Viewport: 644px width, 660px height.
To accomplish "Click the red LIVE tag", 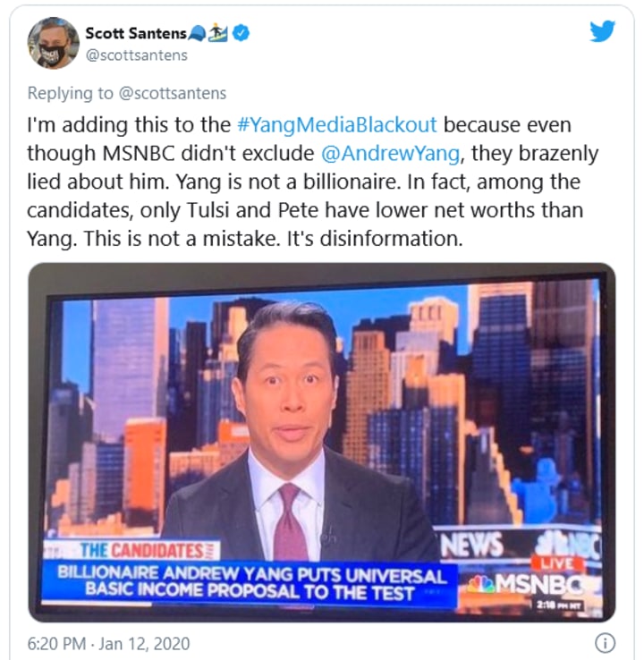I will coord(557,563).
